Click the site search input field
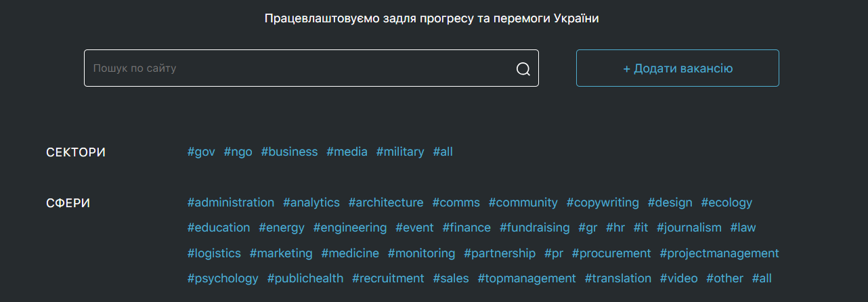This screenshot has height=302, width=868. click(298, 68)
